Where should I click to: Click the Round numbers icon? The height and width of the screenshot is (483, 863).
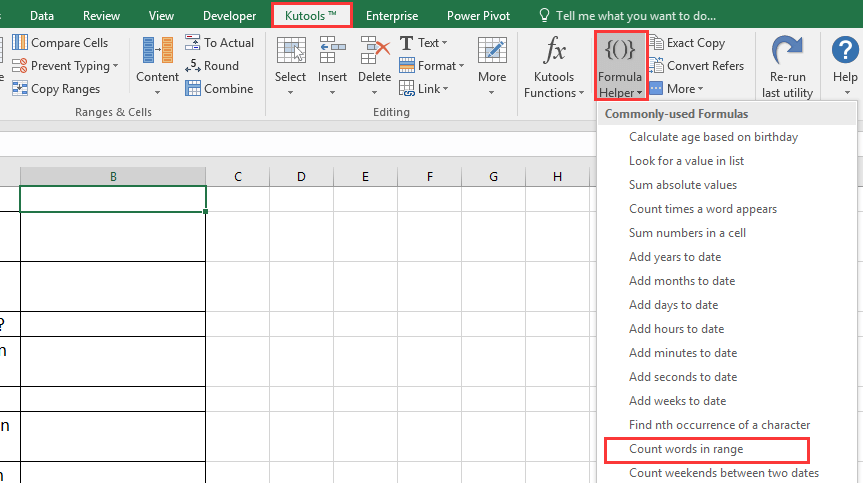(x=192, y=66)
